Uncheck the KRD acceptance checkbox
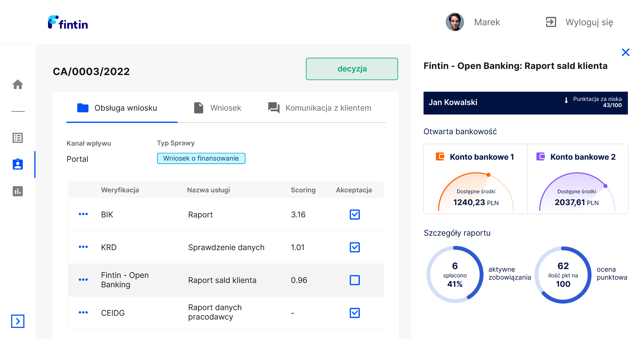 (x=355, y=247)
